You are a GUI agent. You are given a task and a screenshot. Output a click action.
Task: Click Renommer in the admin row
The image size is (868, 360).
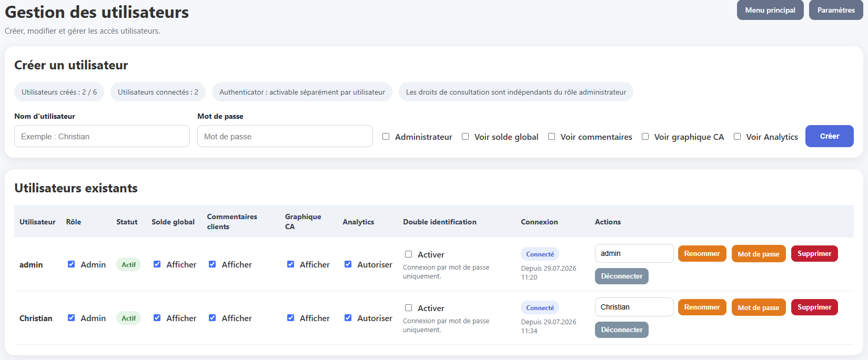pos(702,253)
